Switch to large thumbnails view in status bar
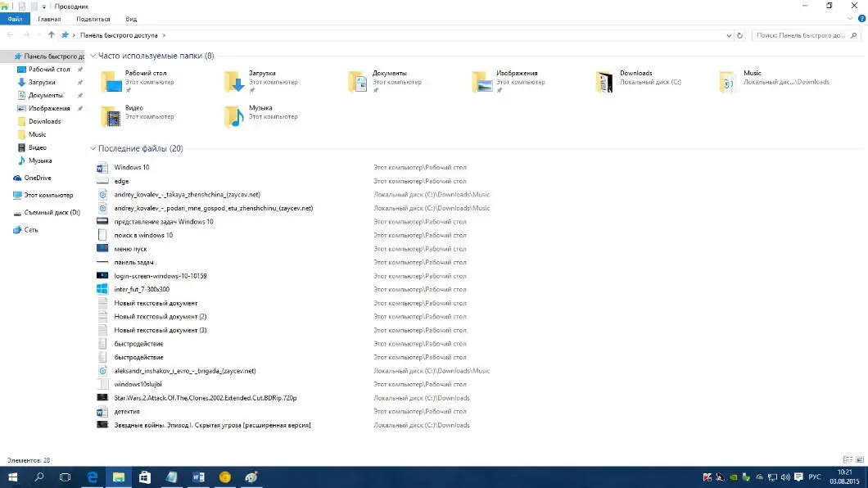Screen dimensions: 868x488 tap(859, 460)
